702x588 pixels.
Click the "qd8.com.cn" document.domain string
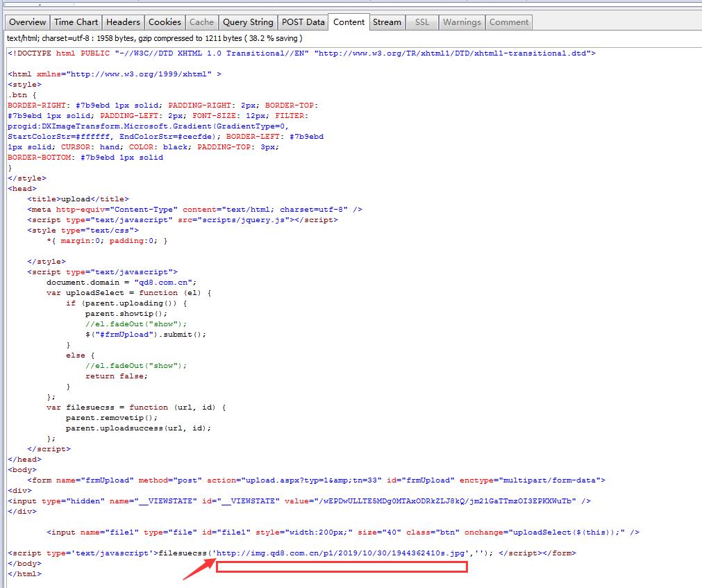(160, 283)
